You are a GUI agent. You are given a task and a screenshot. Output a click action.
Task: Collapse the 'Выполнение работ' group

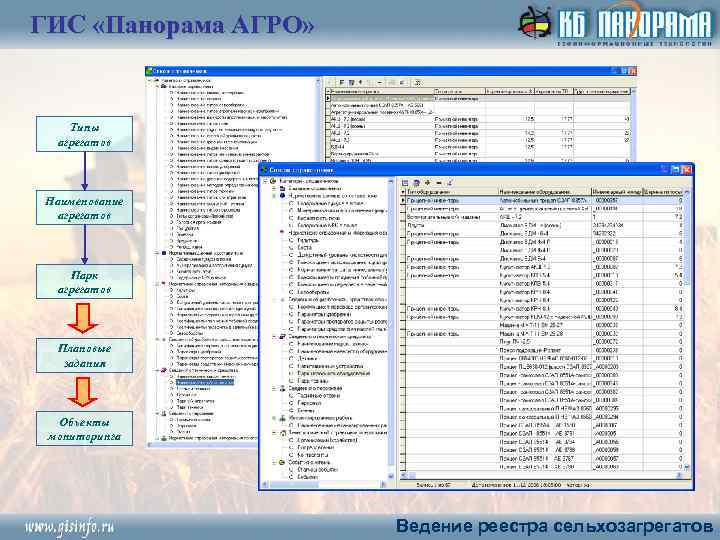(x=275, y=418)
